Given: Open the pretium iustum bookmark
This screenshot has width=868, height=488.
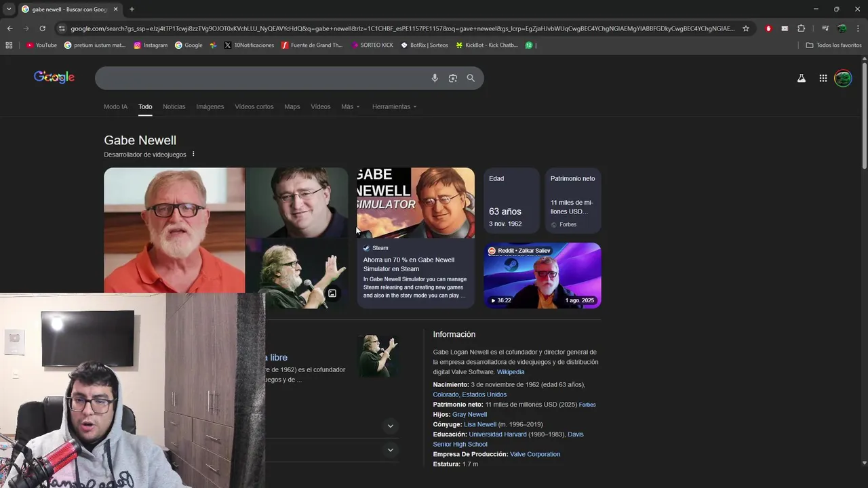Looking at the screenshot, I should tap(95, 45).
